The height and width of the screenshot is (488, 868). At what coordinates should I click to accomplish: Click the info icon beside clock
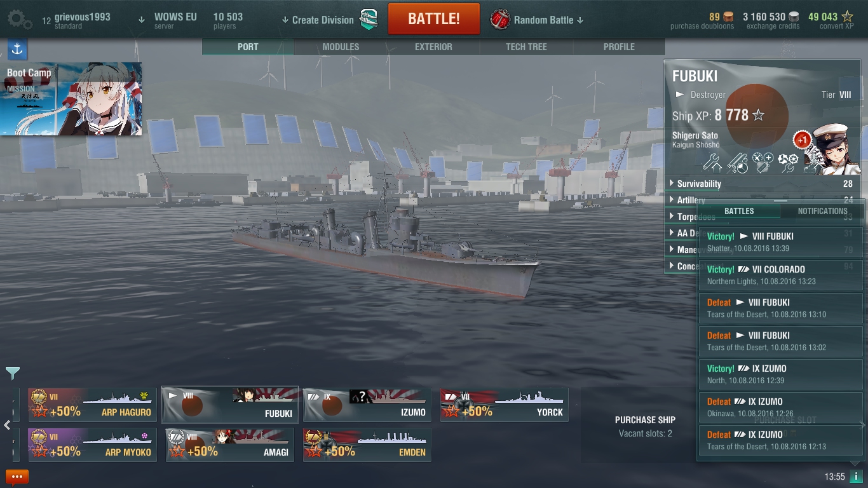[855, 476]
